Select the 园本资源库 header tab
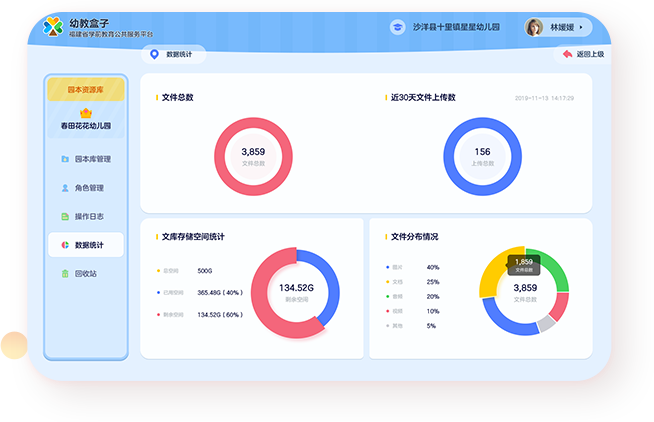Image resolution: width=654 pixels, height=422 pixels. coord(86,89)
